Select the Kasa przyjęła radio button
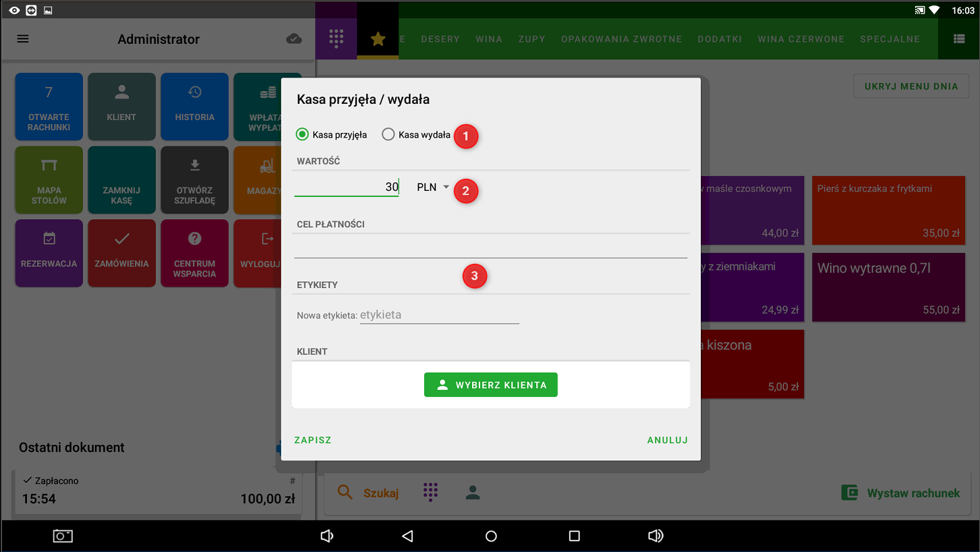Viewport: 980px width, 552px height. (303, 134)
